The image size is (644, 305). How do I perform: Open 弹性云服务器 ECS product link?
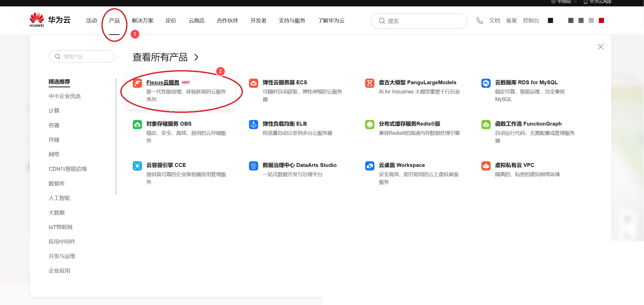click(x=285, y=82)
